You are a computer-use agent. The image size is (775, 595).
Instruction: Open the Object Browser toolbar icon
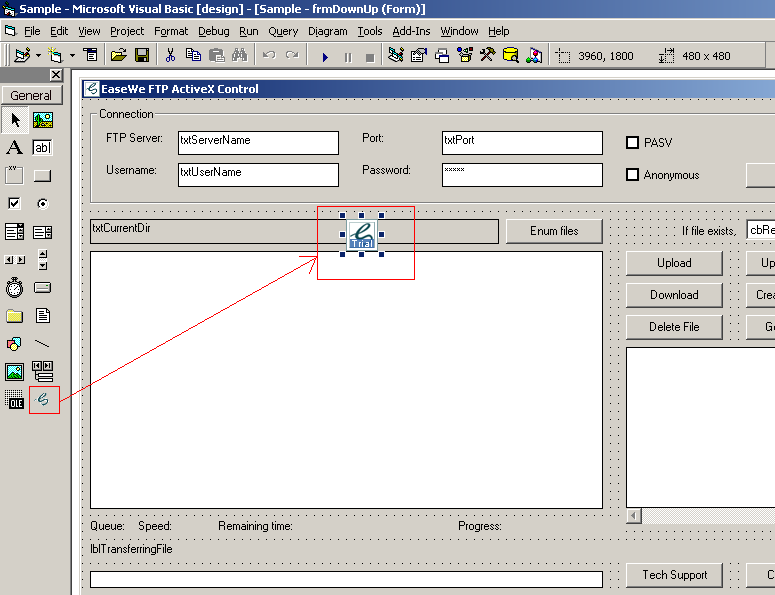pos(465,55)
